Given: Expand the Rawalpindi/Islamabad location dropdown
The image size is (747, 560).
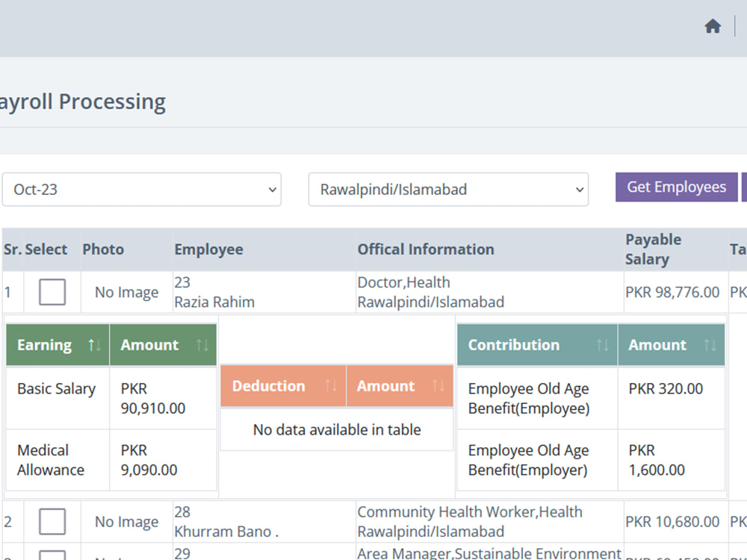Looking at the screenshot, I should [448, 190].
